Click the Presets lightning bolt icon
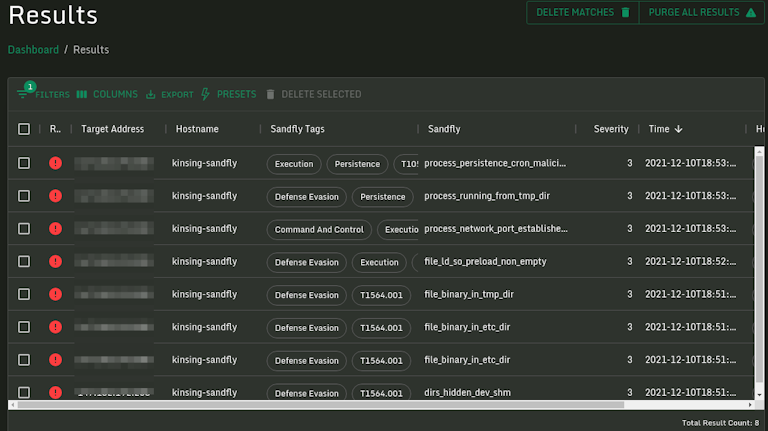 [205, 94]
